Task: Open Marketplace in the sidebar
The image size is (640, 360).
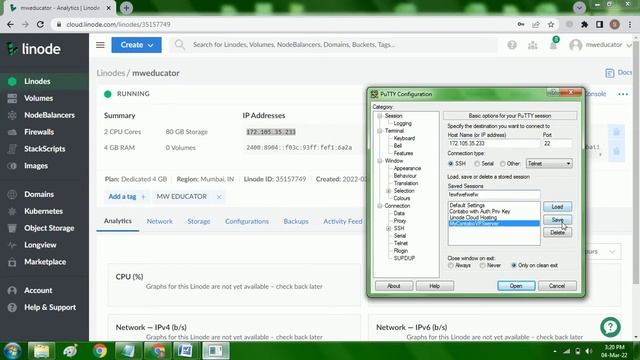Action: click(44, 262)
